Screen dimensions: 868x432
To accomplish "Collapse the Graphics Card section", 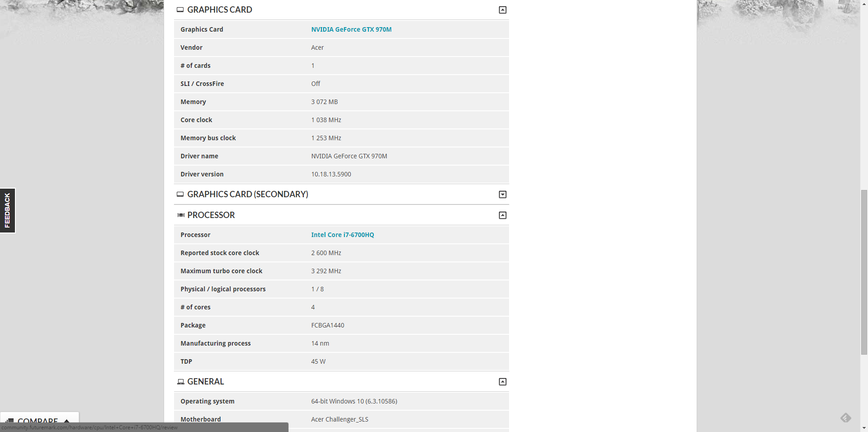I will tap(502, 10).
